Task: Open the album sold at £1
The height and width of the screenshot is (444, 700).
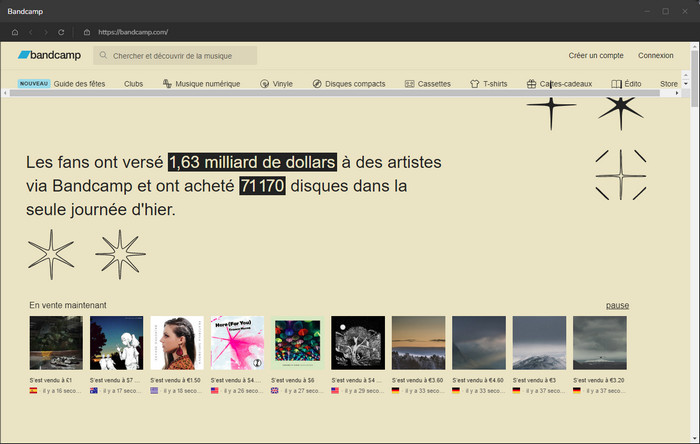Action: (x=56, y=343)
